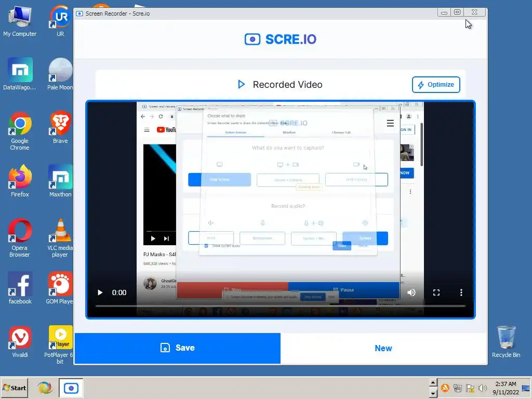Launch Firefox from desktop
Viewport: 532px width, 399px height.
pos(20,181)
